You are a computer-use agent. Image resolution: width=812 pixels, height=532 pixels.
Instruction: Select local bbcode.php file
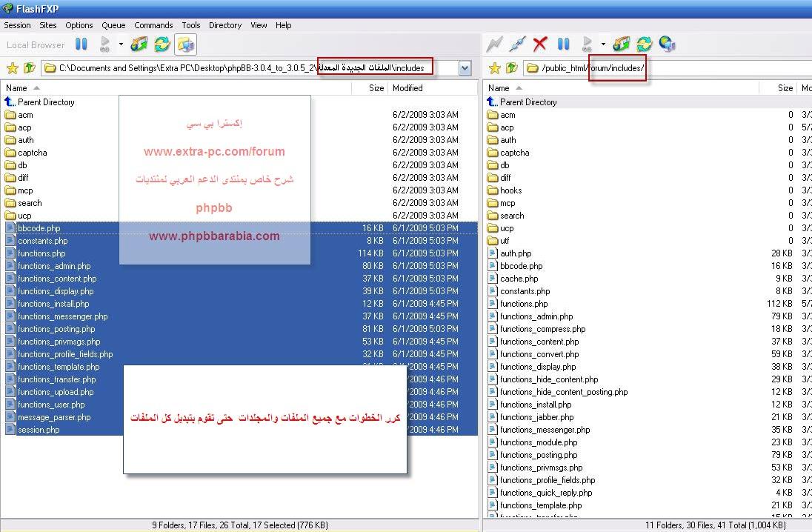[x=39, y=228]
